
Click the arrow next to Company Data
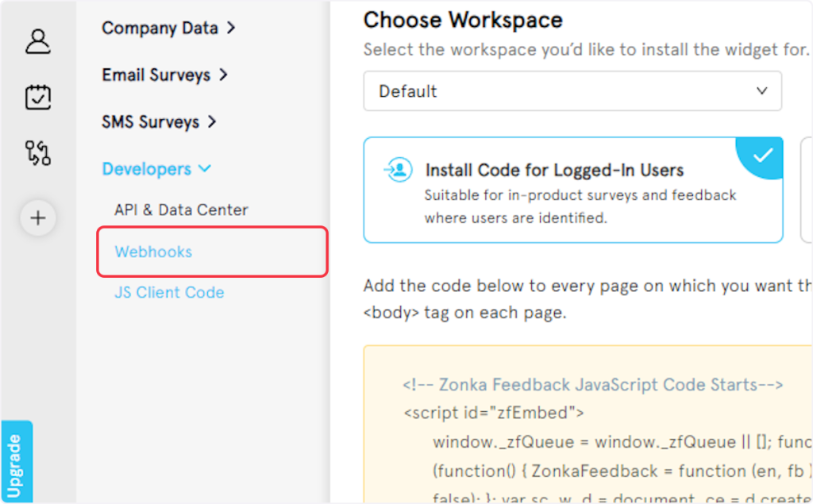[x=231, y=28]
